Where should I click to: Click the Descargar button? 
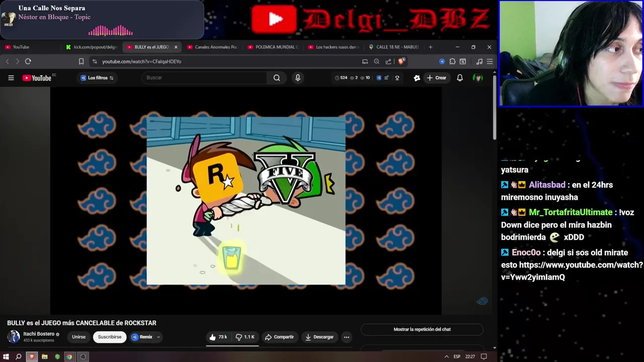pyautogui.click(x=319, y=337)
